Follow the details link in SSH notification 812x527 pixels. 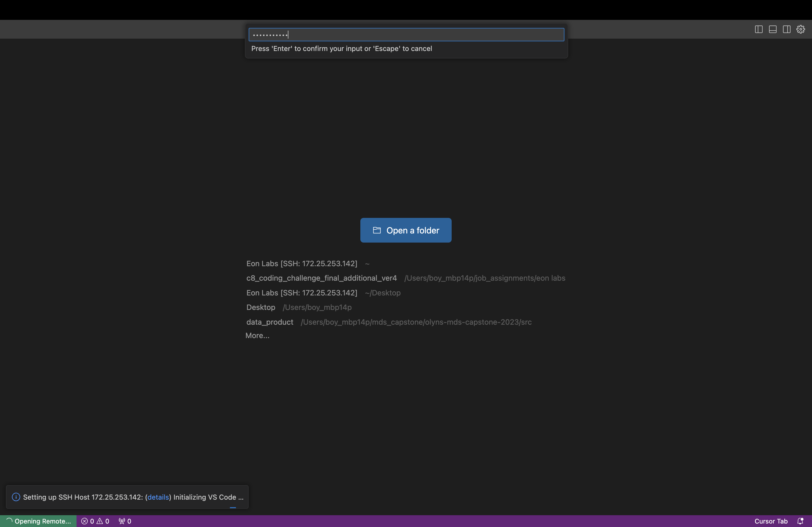[158, 497]
